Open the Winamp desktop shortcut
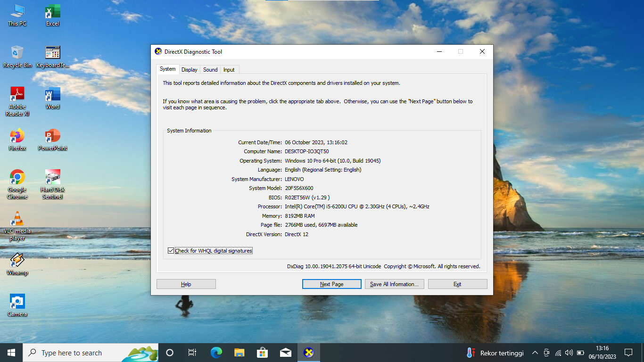The height and width of the screenshot is (362, 644). click(17, 261)
